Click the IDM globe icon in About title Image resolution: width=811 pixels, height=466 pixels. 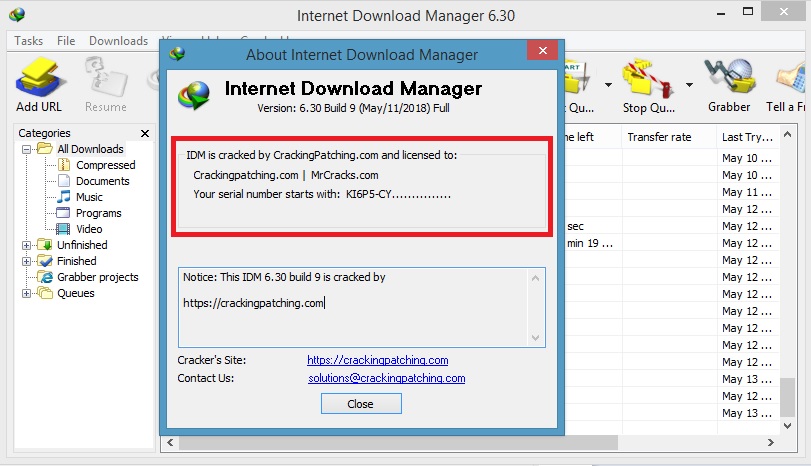(x=177, y=54)
